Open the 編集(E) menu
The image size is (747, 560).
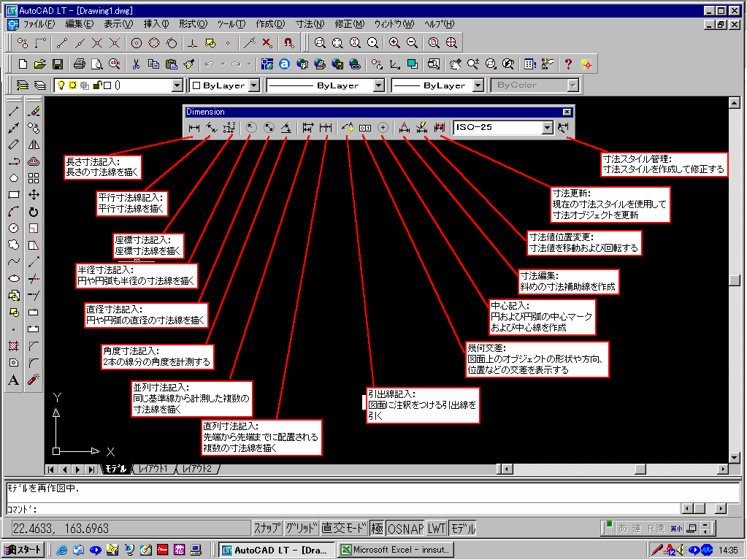(x=79, y=24)
